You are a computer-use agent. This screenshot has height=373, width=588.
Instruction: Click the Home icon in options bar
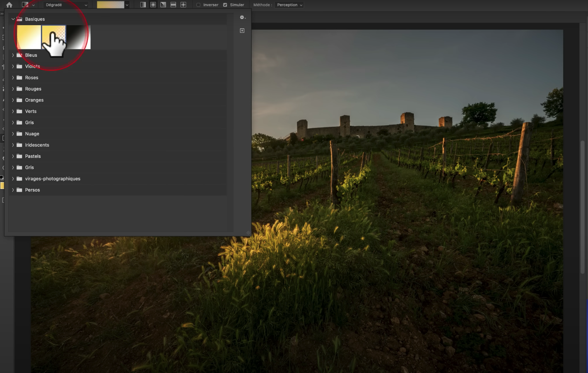[x=9, y=5]
